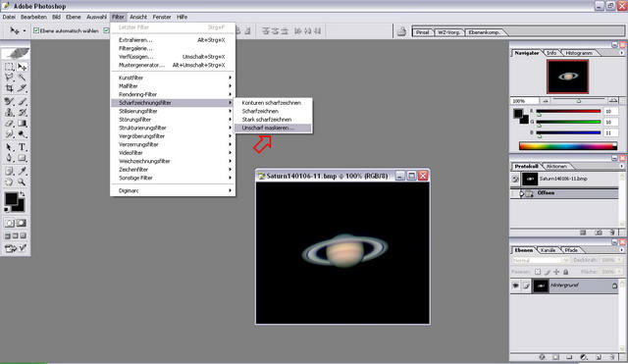Select the Clone Stamp tool
628x364 pixels.
[x=9, y=113]
